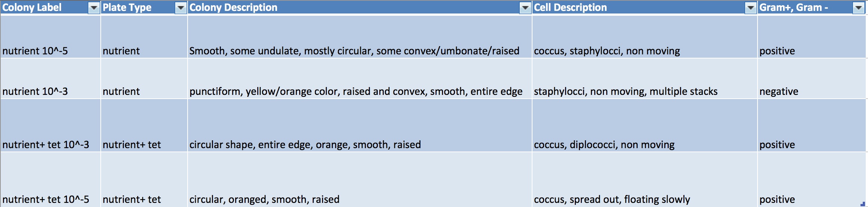Open the Colony Label filter dropdown
The image size is (868, 207).
point(94,7)
